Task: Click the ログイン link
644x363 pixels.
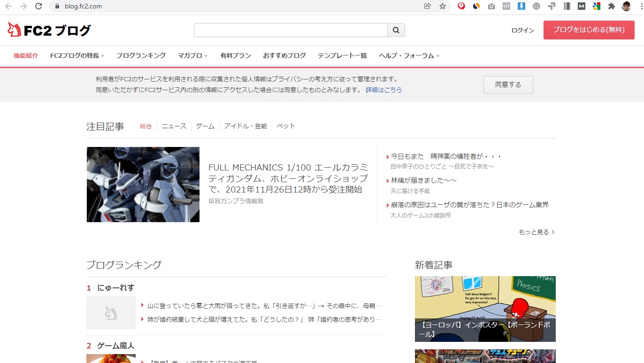Action: click(522, 30)
